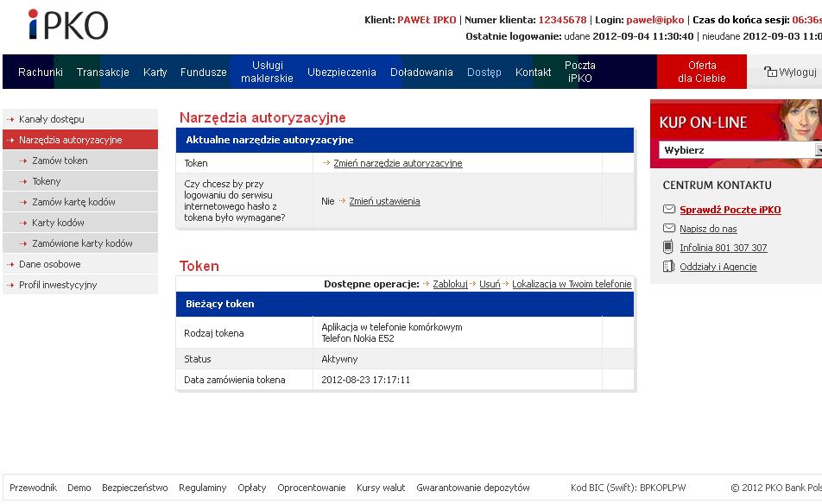Screen dimensions: 822x504
Task: Open the Przewodnik footer link
Action: 33,488
